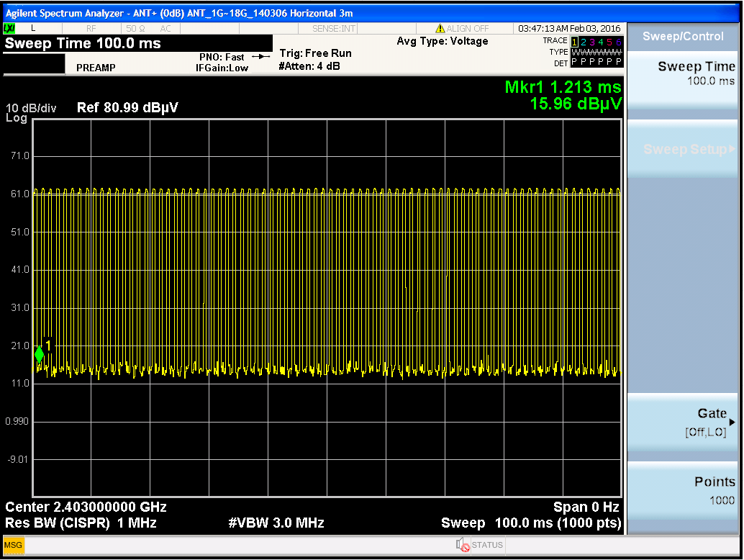Screen dimensions: 744x560
Task: Click the PREAMP indicator
Action: pos(96,68)
